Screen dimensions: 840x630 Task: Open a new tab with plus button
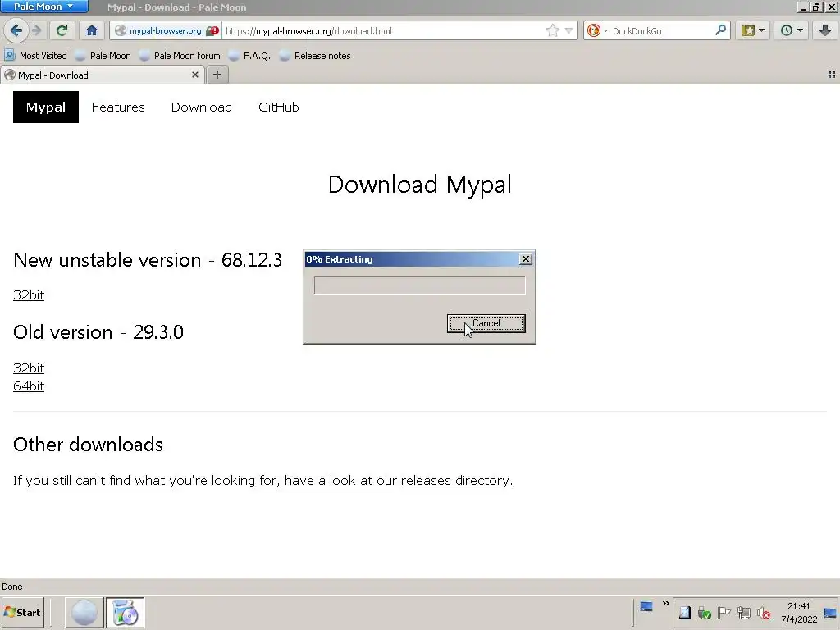pyautogui.click(x=217, y=75)
